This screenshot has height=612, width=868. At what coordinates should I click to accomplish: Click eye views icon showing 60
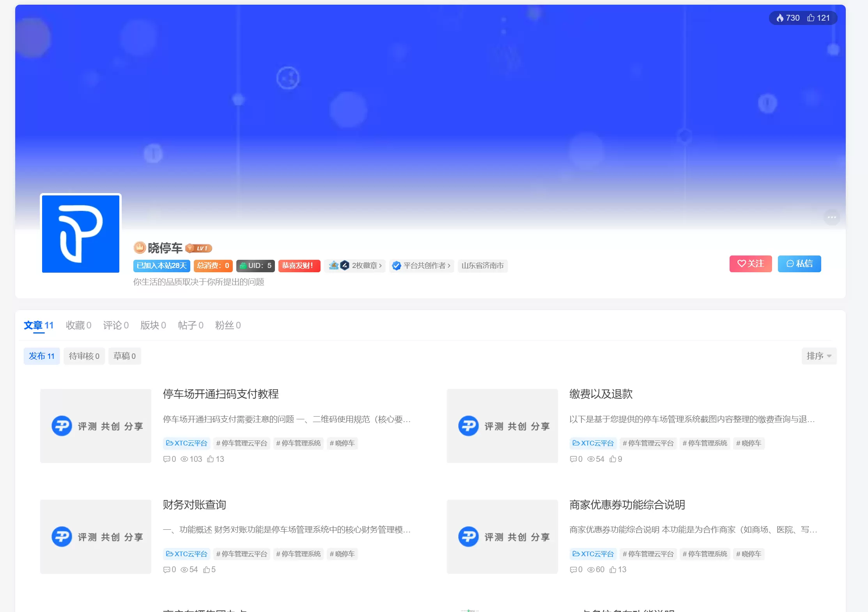(591, 570)
